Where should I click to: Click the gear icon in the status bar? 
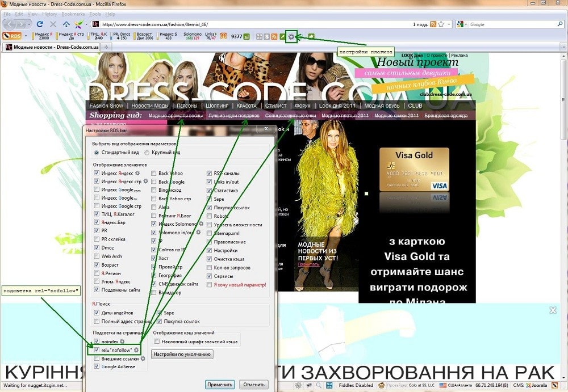(298, 385)
